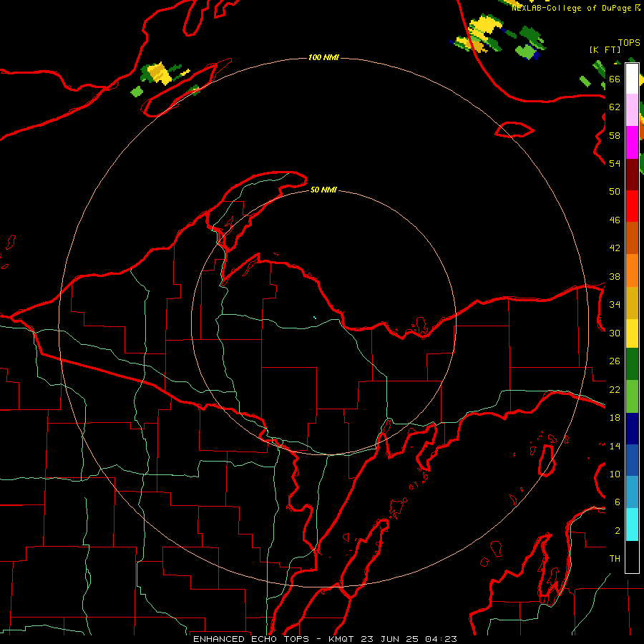Click the 'NEXLAB-College of DuPage' credit text
Viewport: 644px width, 644px height.
pyautogui.click(x=572, y=8)
